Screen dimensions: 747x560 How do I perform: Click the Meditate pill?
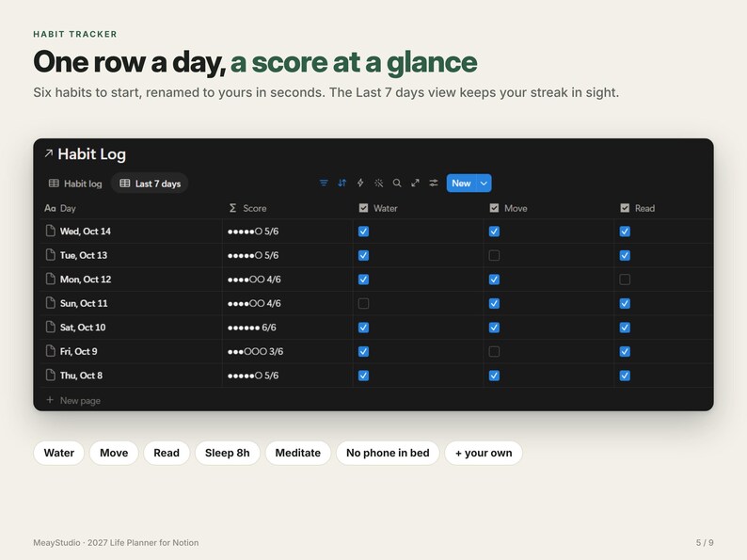click(297, 453)
